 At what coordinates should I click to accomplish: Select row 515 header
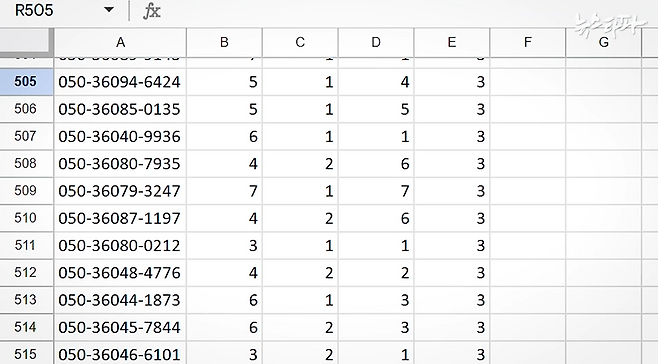[26, 354]
